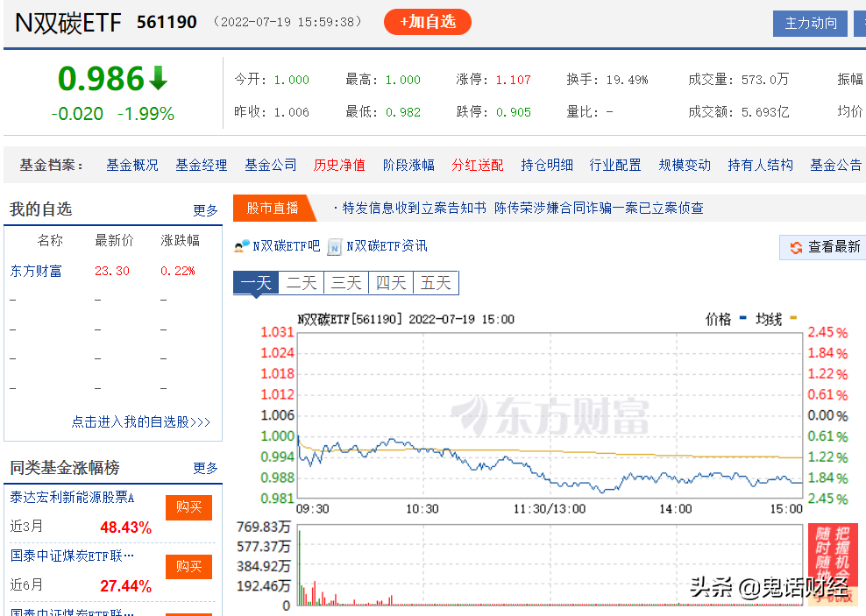The width and height of the screenshot is (866, 616).
Task: Switch to the 二天 chart tab
Action: (x=302, y=283)
